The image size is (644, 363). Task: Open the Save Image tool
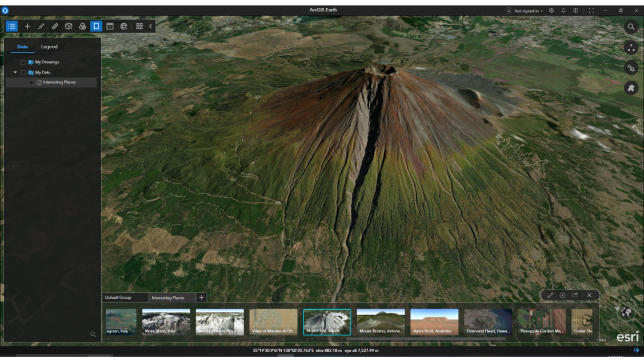pos(110,26)
